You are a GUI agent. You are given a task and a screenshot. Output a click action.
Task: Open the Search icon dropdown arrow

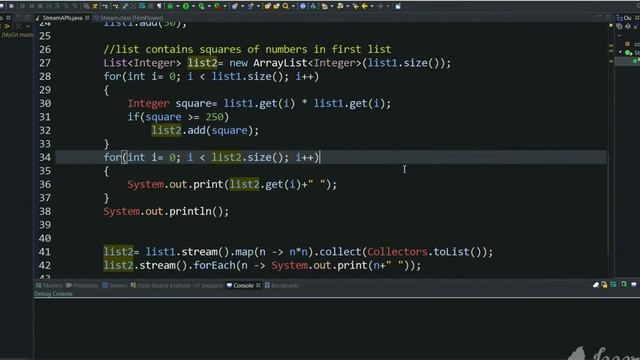click(293, 6)
